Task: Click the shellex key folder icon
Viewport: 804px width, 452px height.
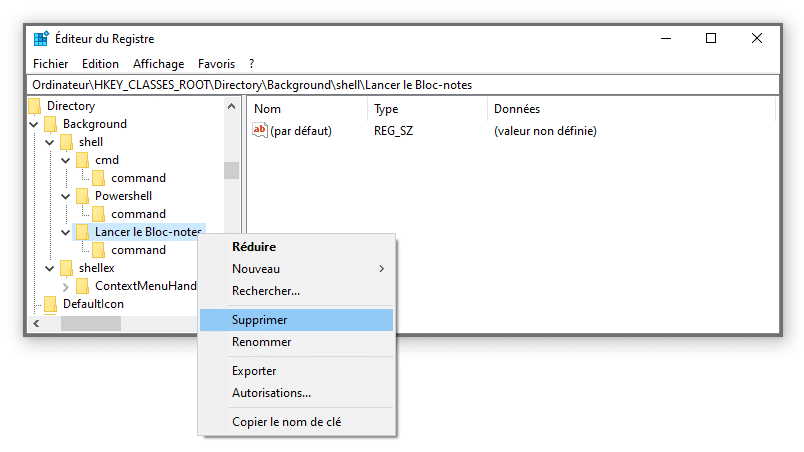Action: click(x=67, y=268)
